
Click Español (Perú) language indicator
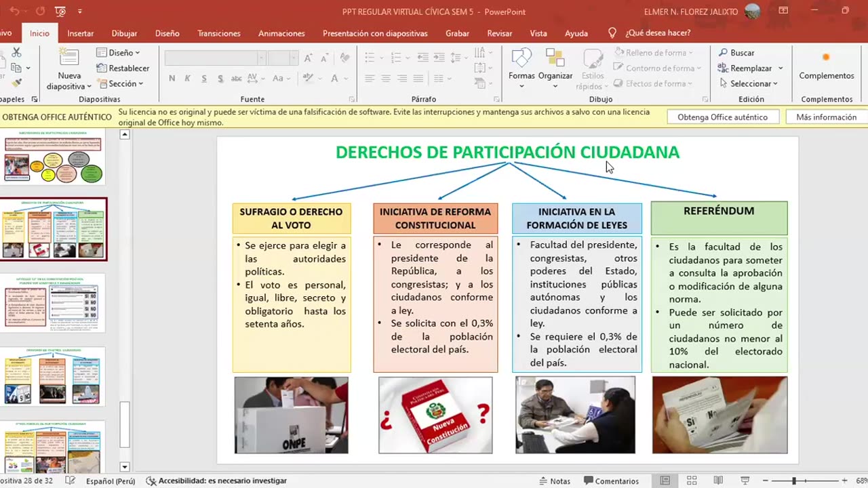tap(111, 481)
